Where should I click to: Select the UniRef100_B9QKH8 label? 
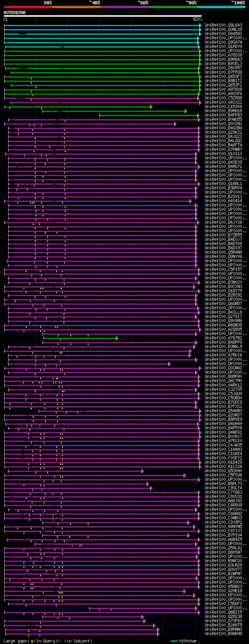click(x=223, y=633)
